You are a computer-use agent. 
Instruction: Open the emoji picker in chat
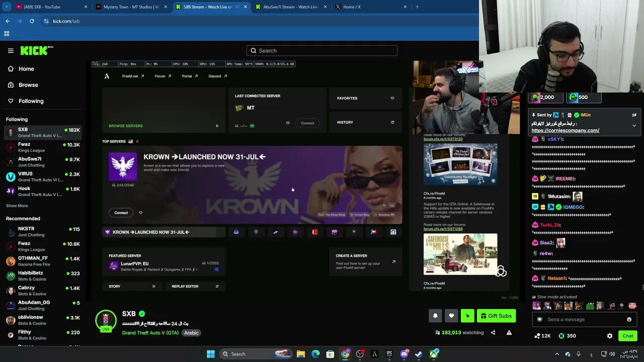[x=629, y=319]
